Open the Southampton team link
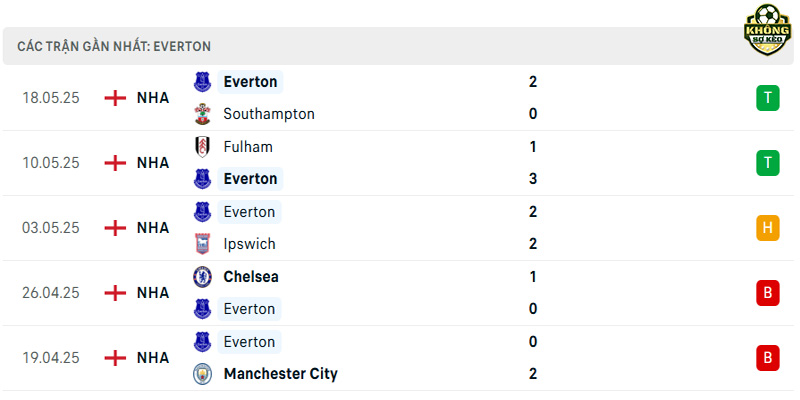The image size is (800, 400). point(269,114)
